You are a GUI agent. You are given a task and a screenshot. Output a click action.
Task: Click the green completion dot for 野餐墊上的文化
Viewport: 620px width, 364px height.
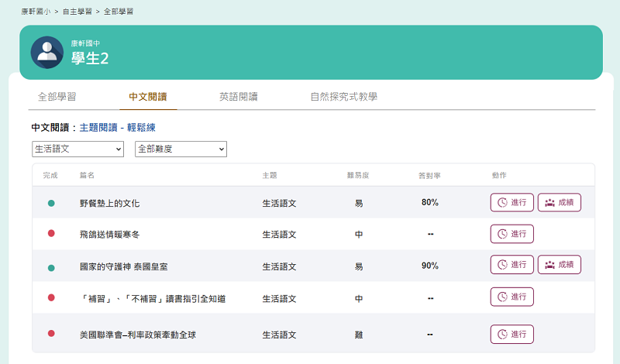click(51, 203)
